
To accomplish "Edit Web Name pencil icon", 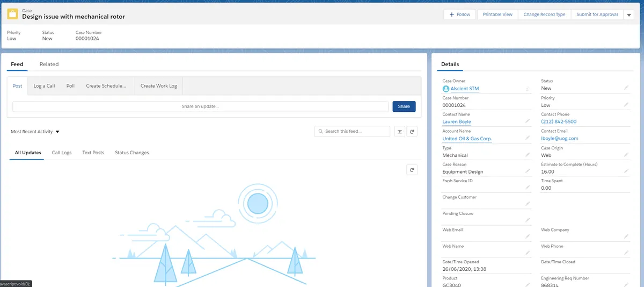I will coord(528,253).
